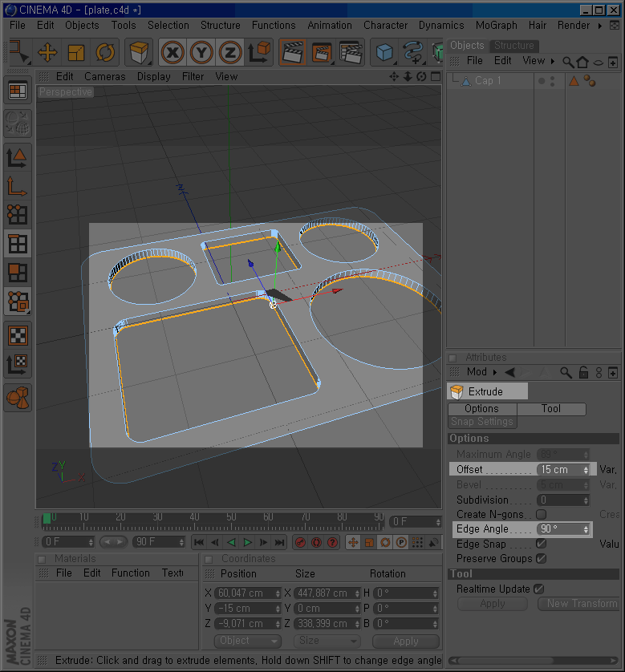625x672 pixels.
Task: Click the back arrow in Attributes panel
Action: point(510,372)
